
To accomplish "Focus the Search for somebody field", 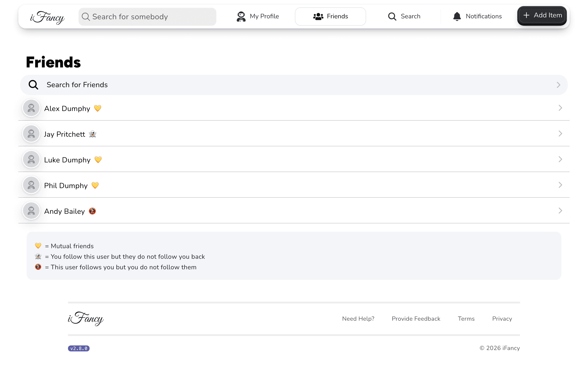I will 147,17.
